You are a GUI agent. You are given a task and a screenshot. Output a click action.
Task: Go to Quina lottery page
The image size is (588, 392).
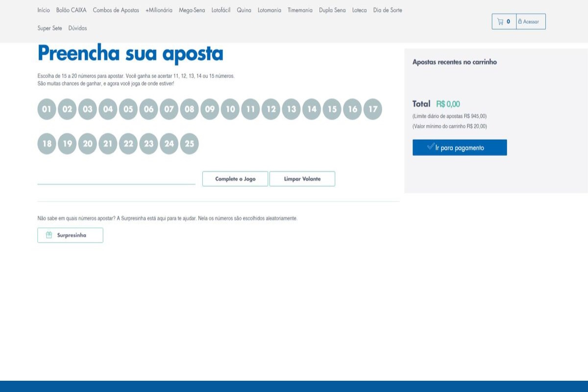(244, 10)
